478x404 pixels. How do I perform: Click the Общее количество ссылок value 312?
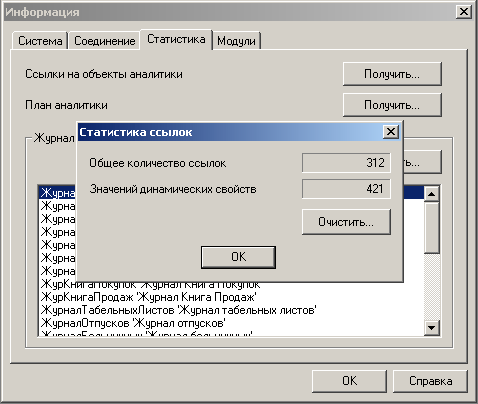point(346,163)
